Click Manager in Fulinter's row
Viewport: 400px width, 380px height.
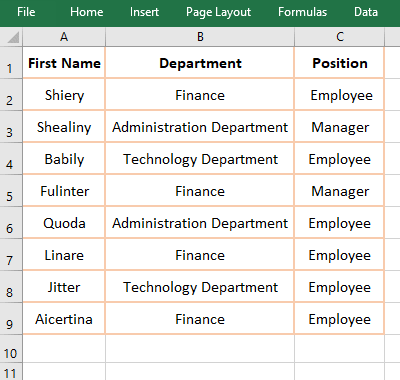[x=340, y=191]
